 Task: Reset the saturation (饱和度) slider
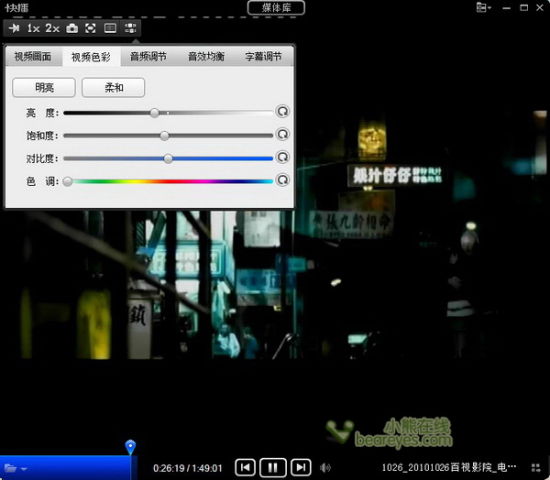click(x=282, y=134)
